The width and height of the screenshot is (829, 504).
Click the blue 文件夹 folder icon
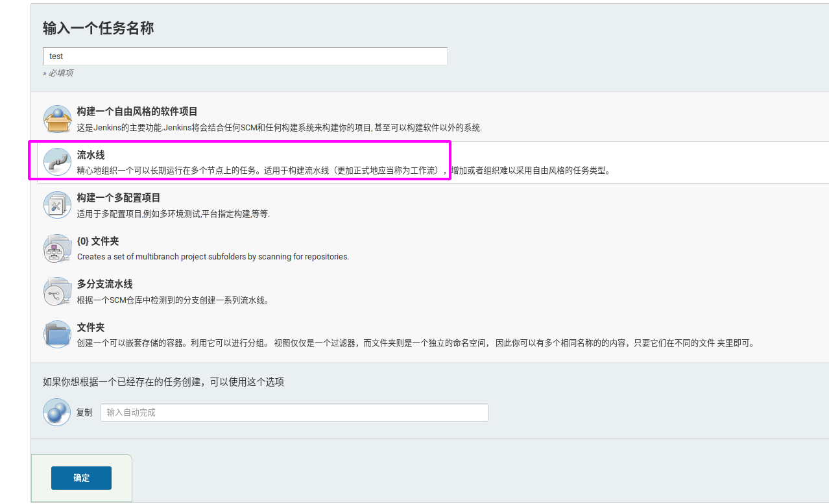pyautogui.click(x=57, y=335)
